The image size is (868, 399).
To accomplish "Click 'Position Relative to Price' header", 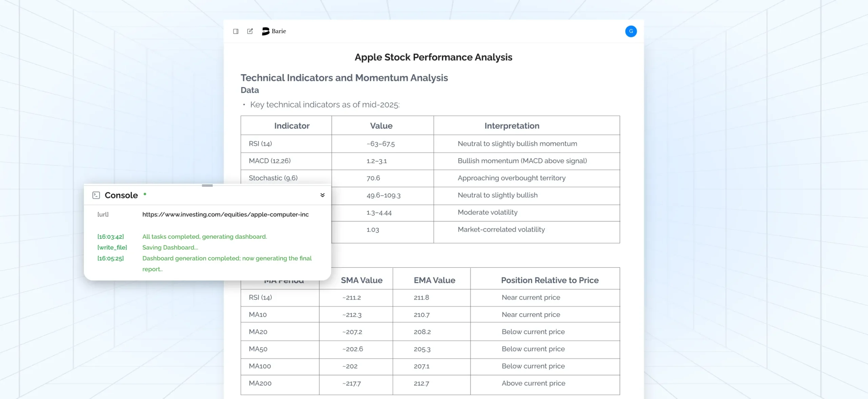I will (550, 280).
